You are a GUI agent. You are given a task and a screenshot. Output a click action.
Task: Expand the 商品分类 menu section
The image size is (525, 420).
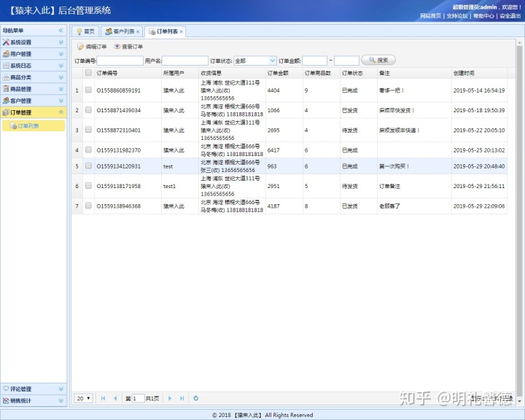point(61,77)
